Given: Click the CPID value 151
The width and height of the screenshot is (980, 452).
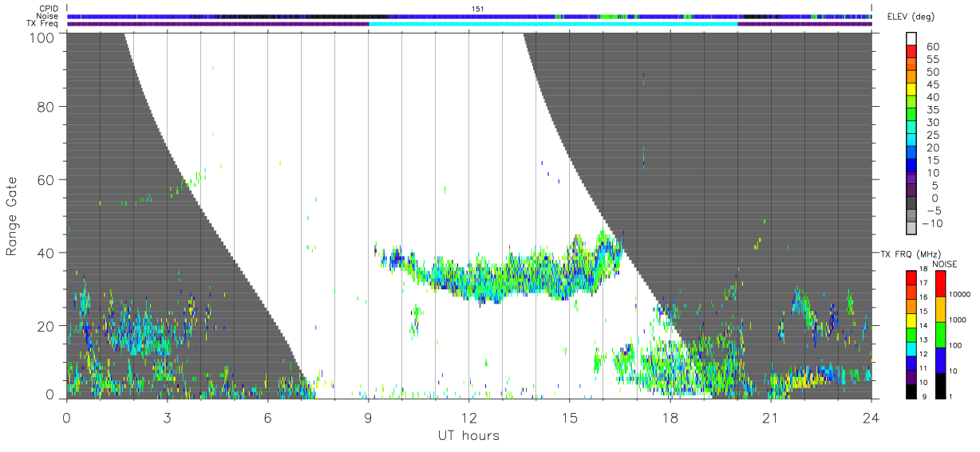Looking at the screenshot, I should tap(478, 9).
